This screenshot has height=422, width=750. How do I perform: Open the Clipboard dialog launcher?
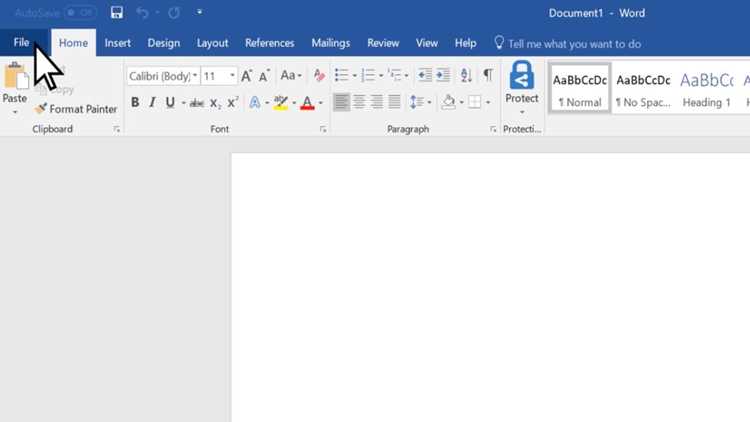[117, 129]
